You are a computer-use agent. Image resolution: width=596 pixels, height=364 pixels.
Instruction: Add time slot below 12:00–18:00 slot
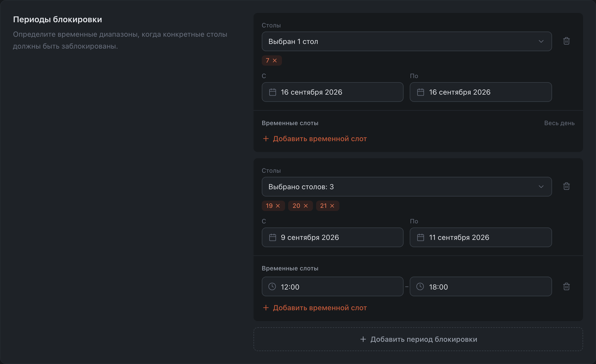click(x=315, y=308)
